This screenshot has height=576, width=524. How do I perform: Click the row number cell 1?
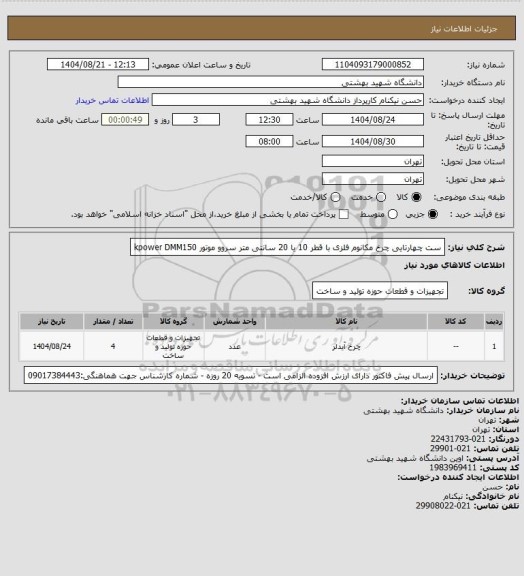tap(494, 346)
